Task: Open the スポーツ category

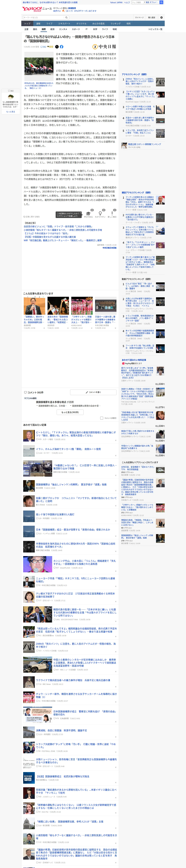Action: click(76, 29)
